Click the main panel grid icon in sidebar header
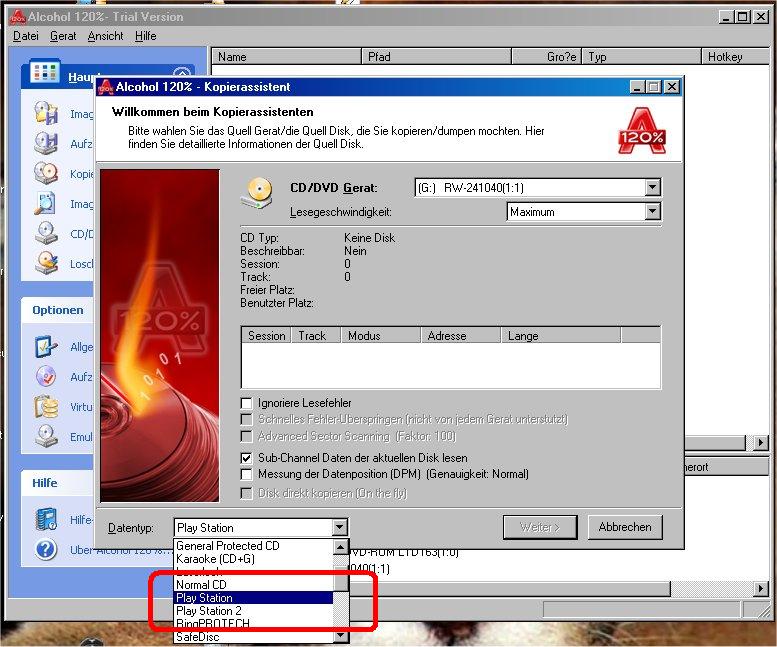The width and height of the screenshot is (777, 647). [45, 72]
